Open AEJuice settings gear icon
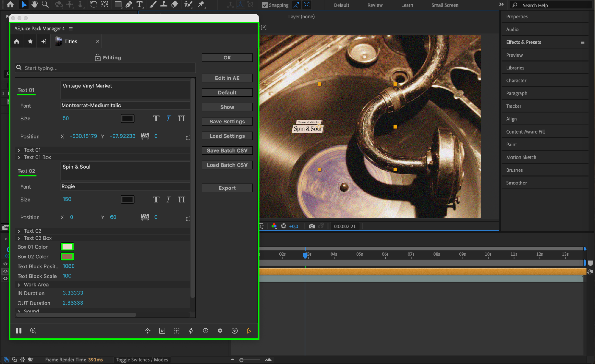595x364 pixels. 220,331
